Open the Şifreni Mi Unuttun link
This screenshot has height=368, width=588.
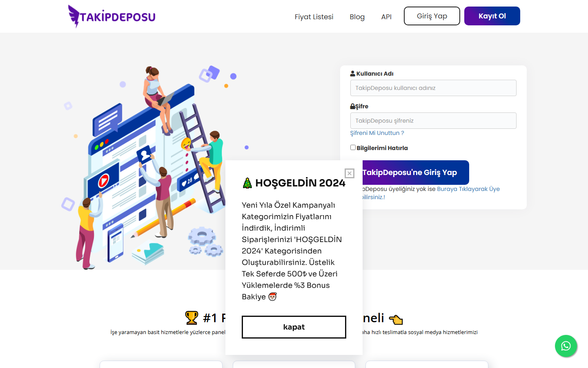376,133
